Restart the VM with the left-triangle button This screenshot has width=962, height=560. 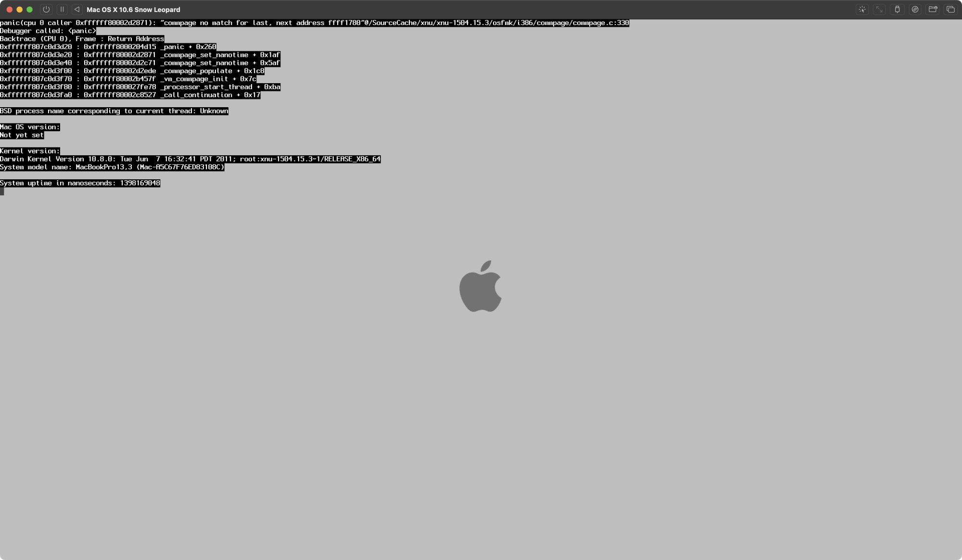coord(77,9)
